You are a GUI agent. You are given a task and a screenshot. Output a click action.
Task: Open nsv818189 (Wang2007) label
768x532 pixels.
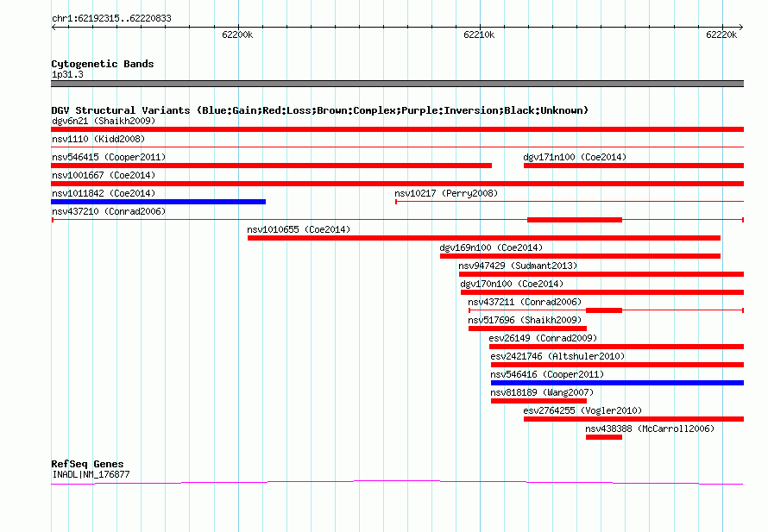(x=542, y=392)
